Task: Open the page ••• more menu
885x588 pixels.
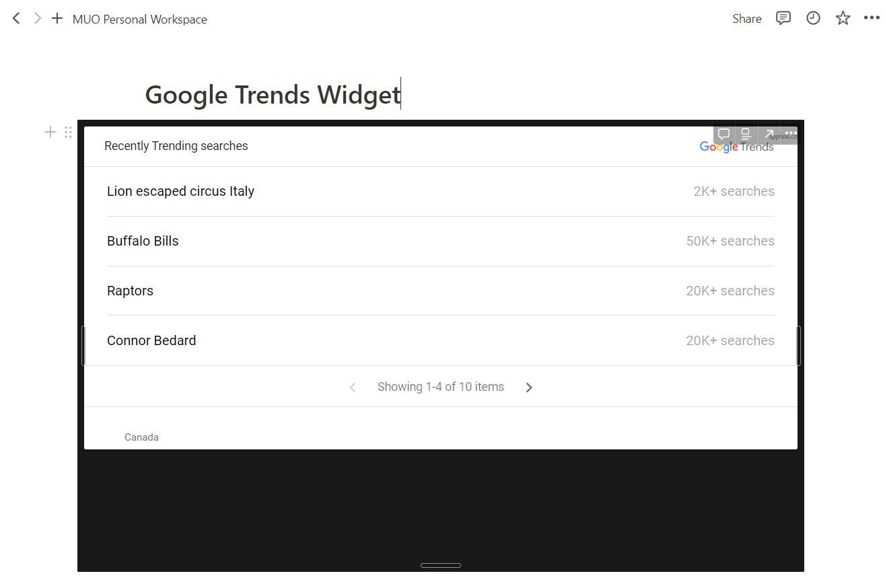Action: point(871,18)
